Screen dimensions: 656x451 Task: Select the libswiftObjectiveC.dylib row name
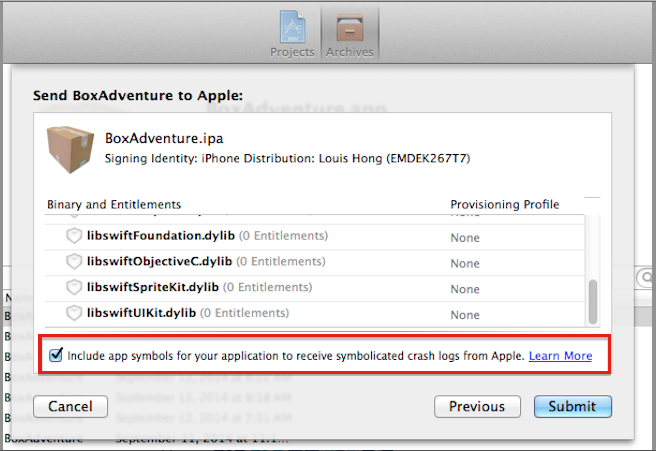pos(159,261)
